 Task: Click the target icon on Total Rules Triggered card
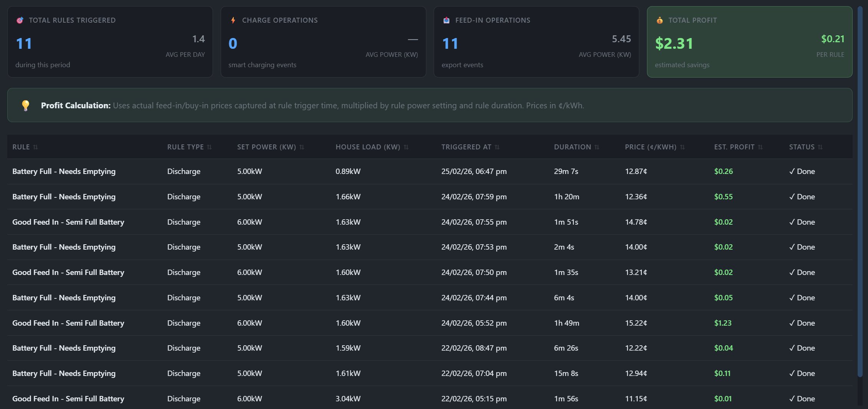click(x=20, y=20)
